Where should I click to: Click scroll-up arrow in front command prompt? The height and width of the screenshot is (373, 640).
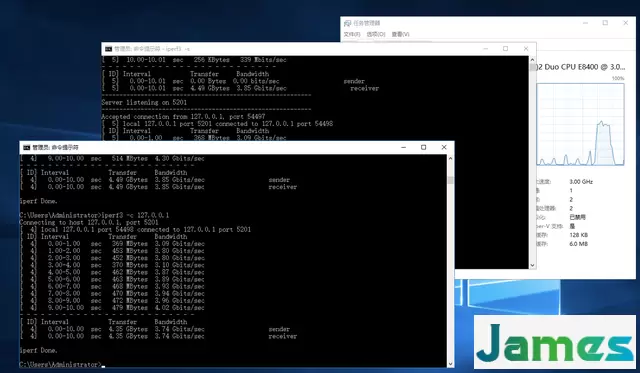450,158
